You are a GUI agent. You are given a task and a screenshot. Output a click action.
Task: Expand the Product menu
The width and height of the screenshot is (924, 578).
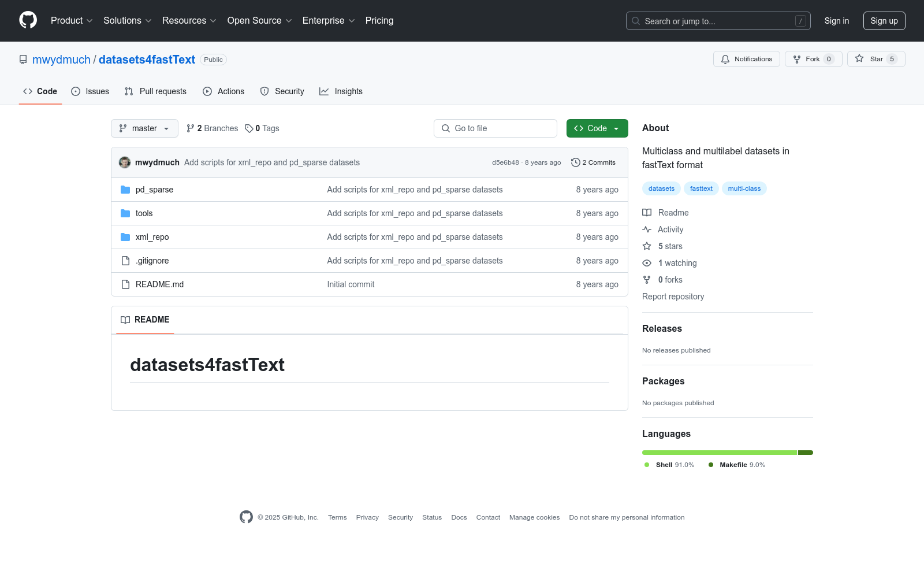(x=72, y=20)
